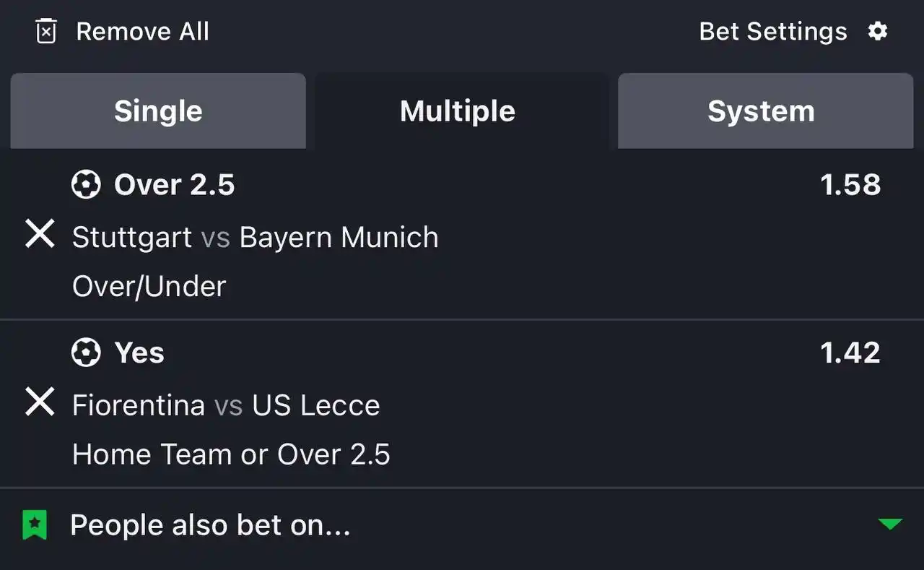This screenshot has height=570, width=924.
Task: Click the People also bet on label
Action: pos(210,525)
